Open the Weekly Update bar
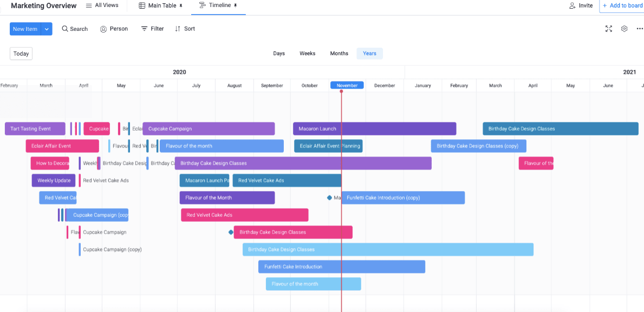644x312 pixels. click(x=54, y=180)
